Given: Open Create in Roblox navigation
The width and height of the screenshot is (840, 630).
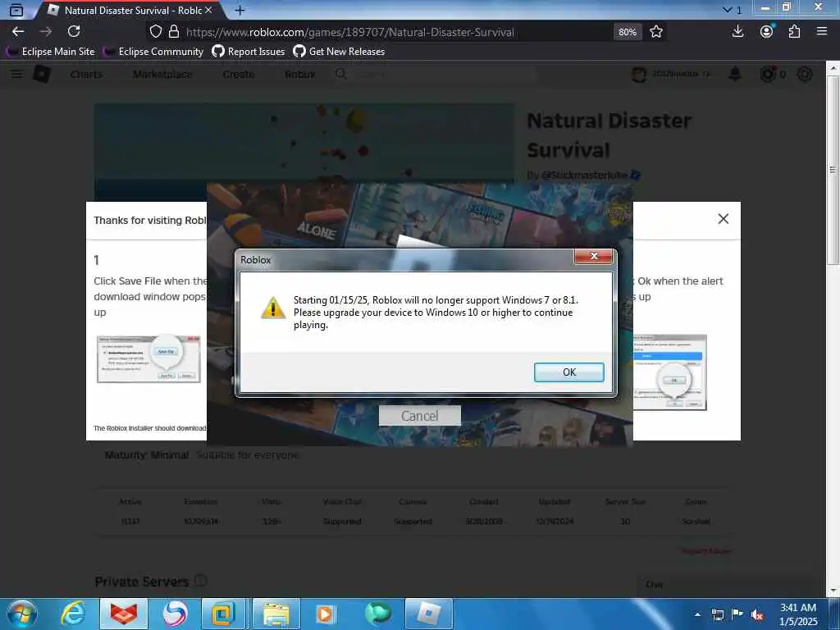Looking at the screenshot, I should click(x=239, y=75).
